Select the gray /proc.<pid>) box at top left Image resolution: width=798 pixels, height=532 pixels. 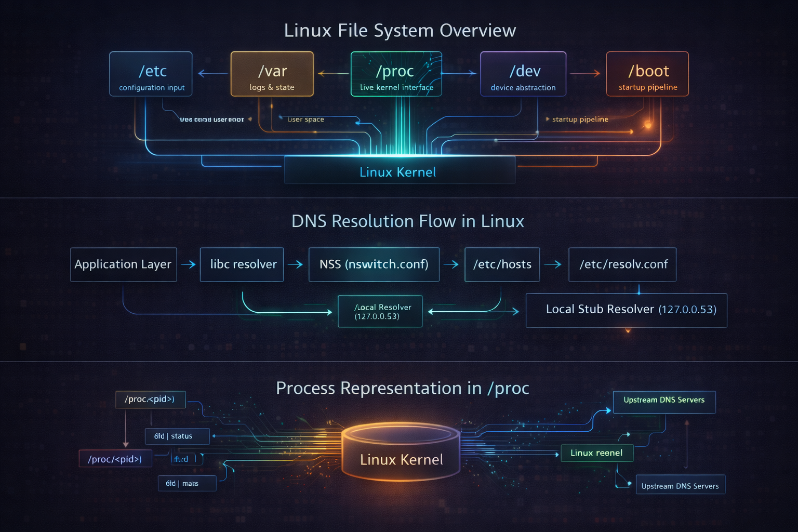click(x=150, y=400)
